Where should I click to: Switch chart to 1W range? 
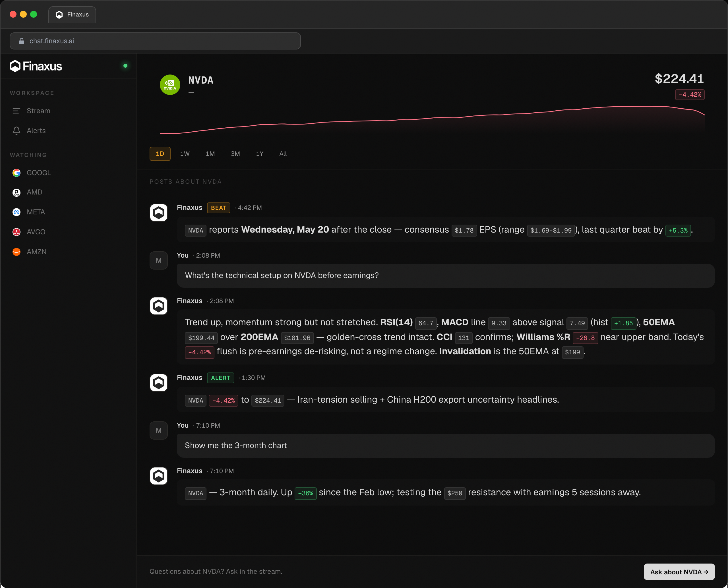click(185, 154)
